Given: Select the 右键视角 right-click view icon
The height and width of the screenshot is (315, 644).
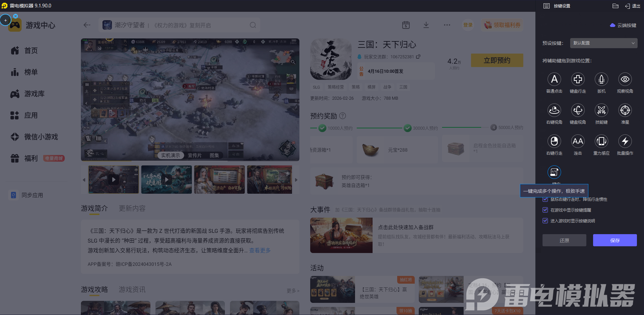Looking at the screenshot, I should [554, 110].
